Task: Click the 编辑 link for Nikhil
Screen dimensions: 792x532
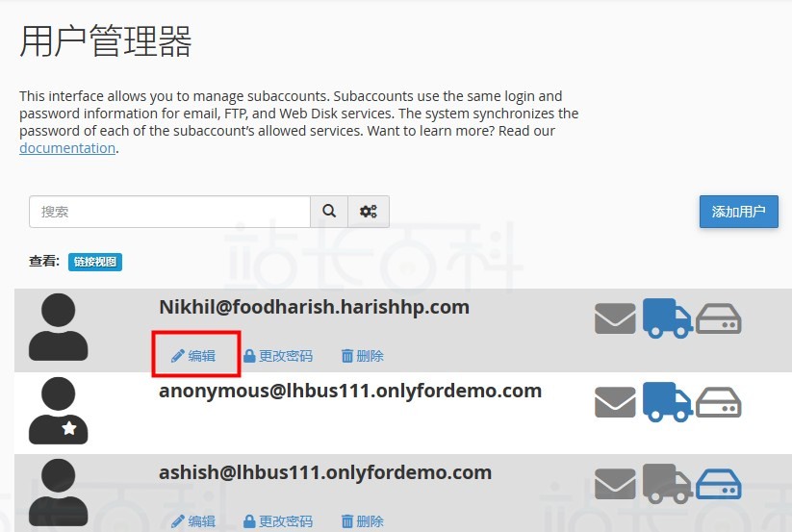Action: coord(193,356)
